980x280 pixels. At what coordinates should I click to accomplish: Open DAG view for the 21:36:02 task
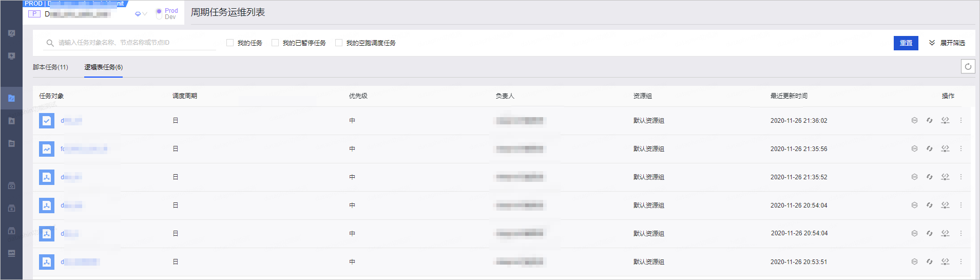[x=914, y=120]
